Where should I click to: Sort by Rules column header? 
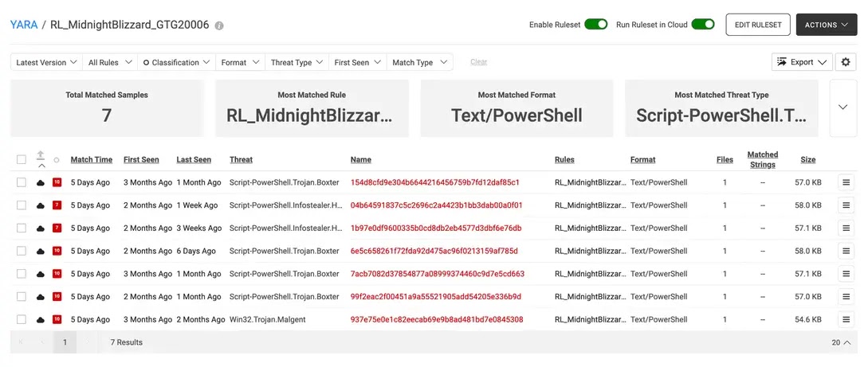tap(564, 160)
